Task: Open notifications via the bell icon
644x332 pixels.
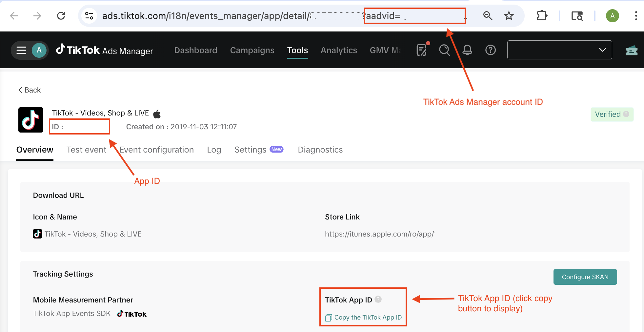Action: click(467, 50)
